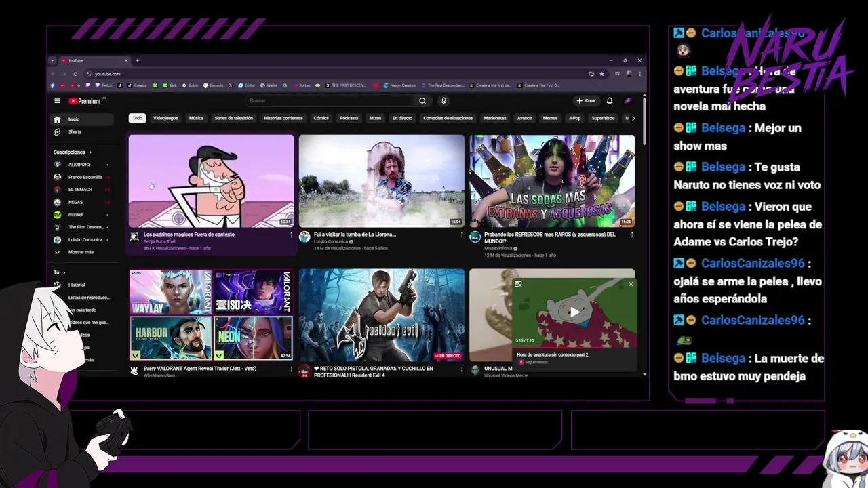Open Franco Escamilla subscription channel

(x=83, y=177)
